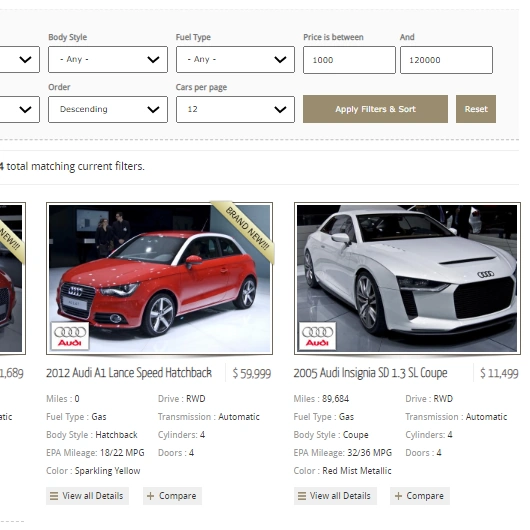Click the Miles : 89,684 text
This screenshot has width=530, height=530.
321,399
